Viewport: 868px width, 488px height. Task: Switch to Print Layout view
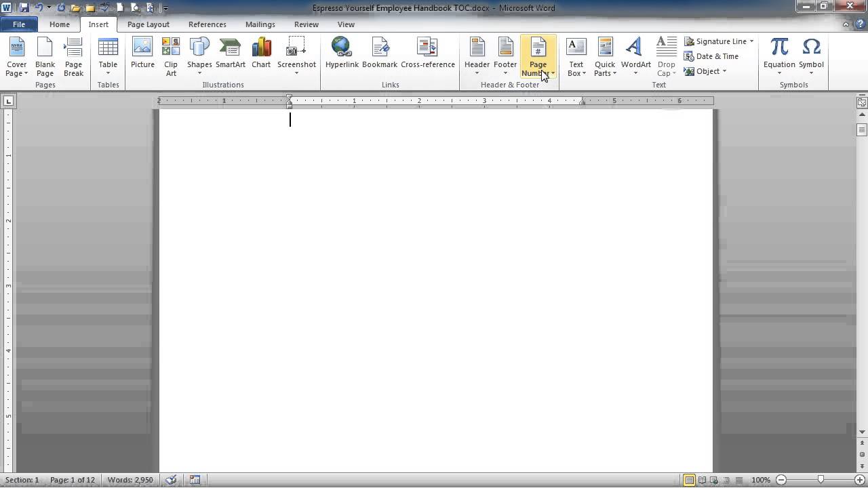pyautogui.click(x=690, y=480)
